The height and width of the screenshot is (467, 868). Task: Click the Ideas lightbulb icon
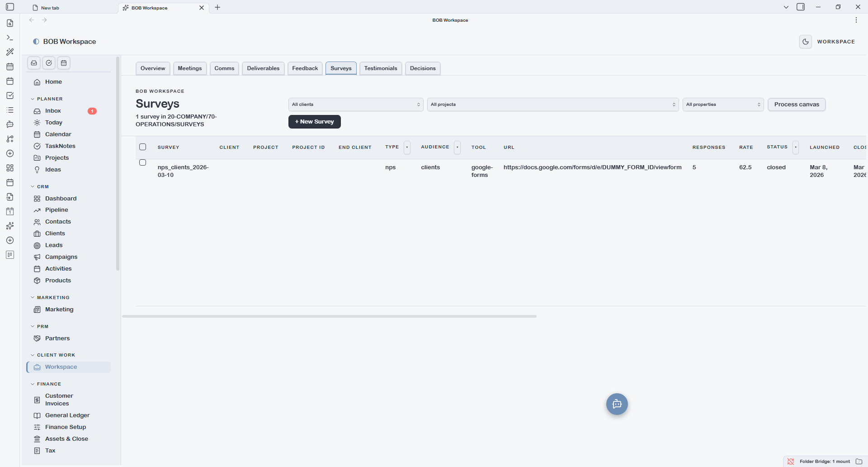coord(37,170)
